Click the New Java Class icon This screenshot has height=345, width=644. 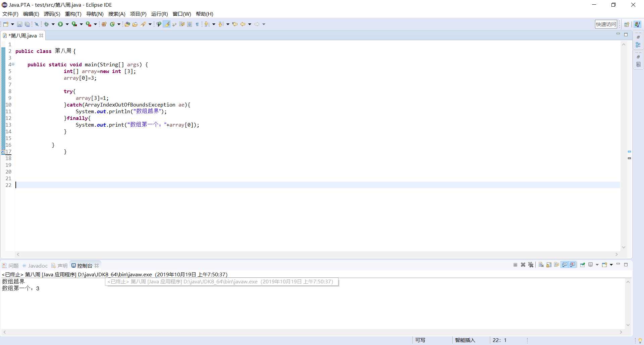coord(112,24)
